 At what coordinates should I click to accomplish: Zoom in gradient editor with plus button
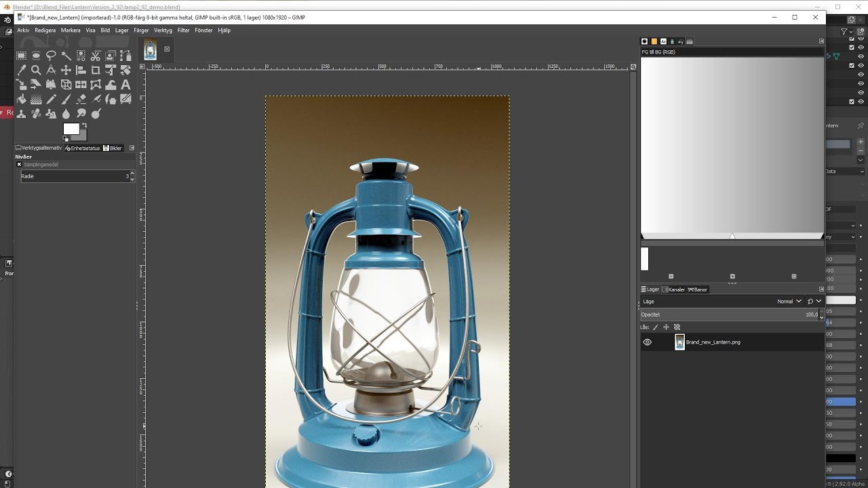point(732,277)
